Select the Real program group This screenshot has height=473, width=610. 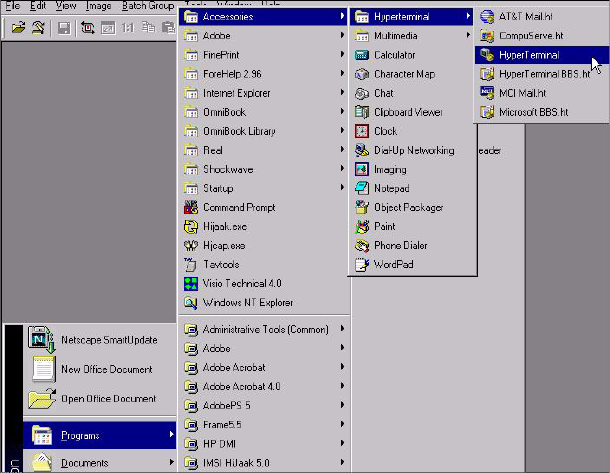click(263, 150)
